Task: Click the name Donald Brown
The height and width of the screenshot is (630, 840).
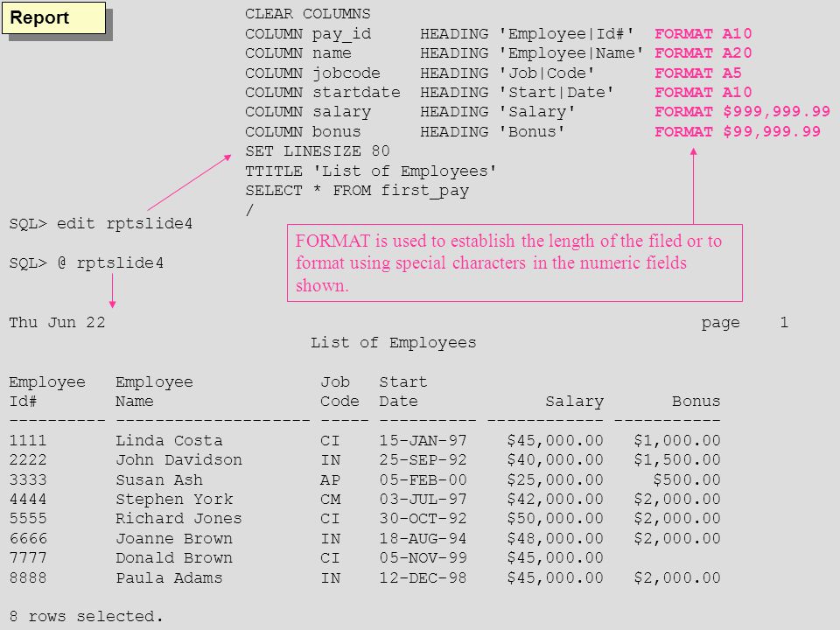Action: pyautogui.click(x=174, y=557)
